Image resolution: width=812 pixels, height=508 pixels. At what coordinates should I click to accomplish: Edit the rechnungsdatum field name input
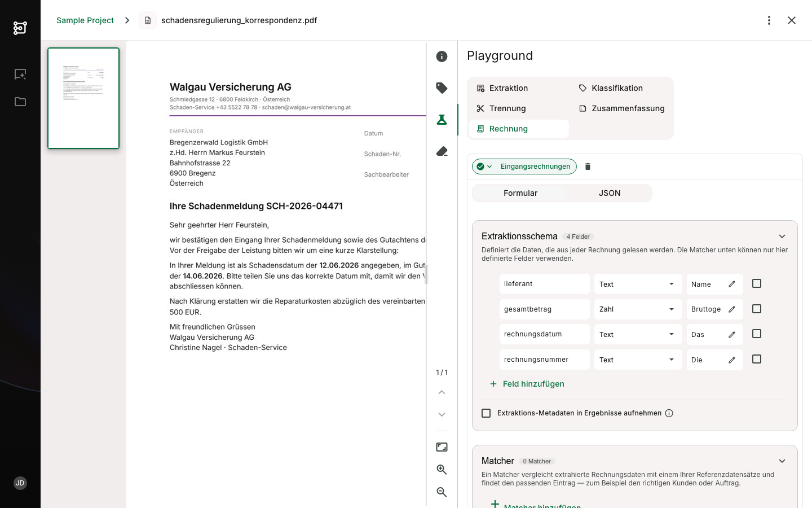[545, 334]
